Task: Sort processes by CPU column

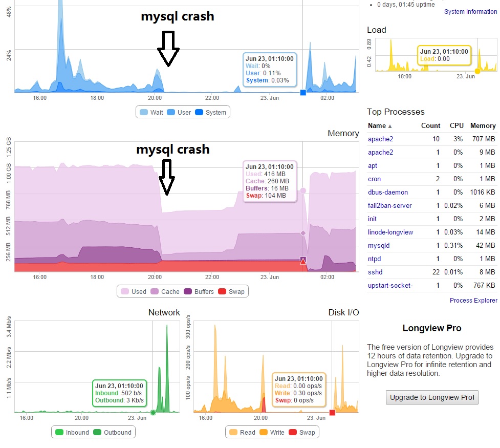Action: click(x=456, y=126)
